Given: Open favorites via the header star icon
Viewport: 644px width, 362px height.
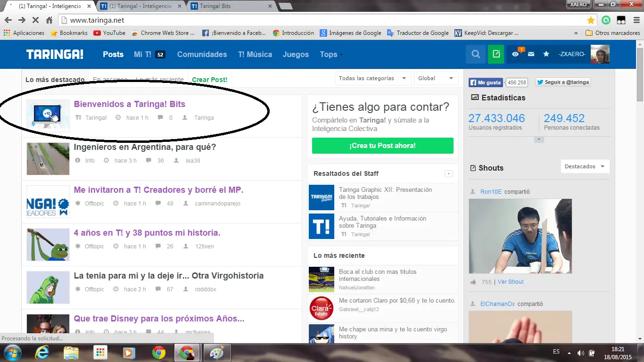Looking at the screenshot, I should pyautogui.click(x=546, y=54).
